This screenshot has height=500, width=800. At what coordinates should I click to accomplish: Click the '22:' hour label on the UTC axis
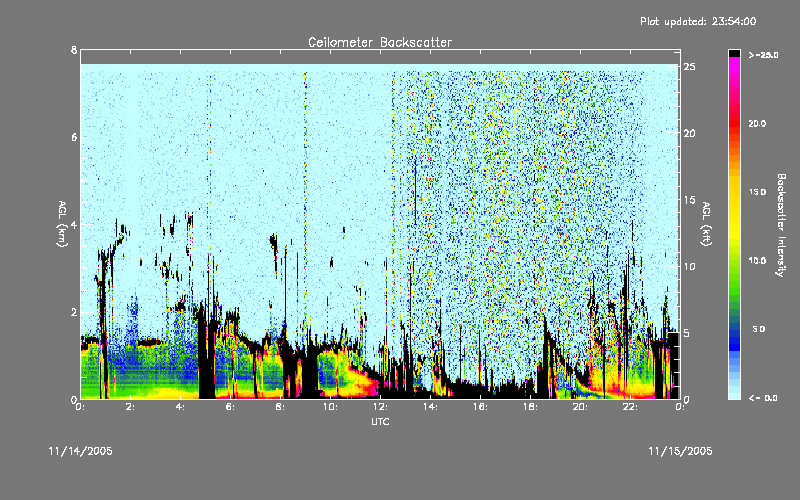630,407
